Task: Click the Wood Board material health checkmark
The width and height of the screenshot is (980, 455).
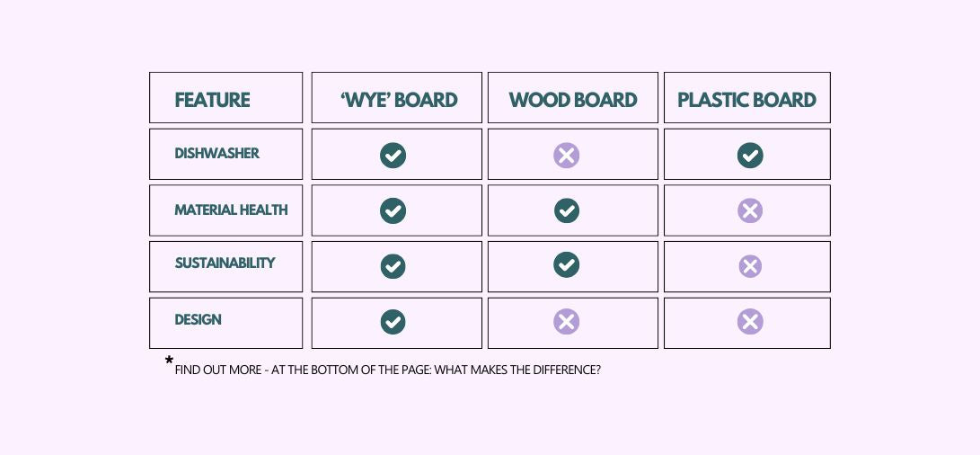Action: point(566,210)
